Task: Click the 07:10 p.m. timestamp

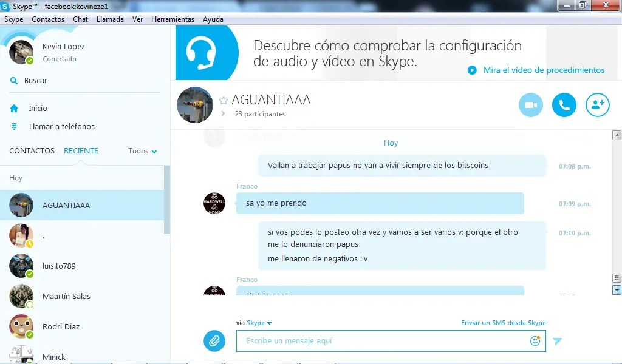Action: 575,233
